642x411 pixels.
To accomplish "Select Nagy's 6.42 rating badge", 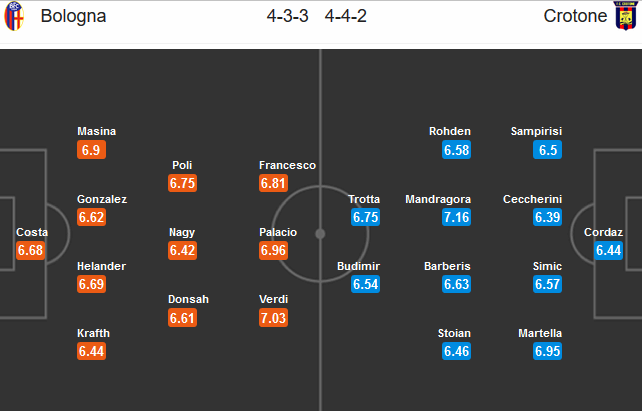I will click(183, 251).
